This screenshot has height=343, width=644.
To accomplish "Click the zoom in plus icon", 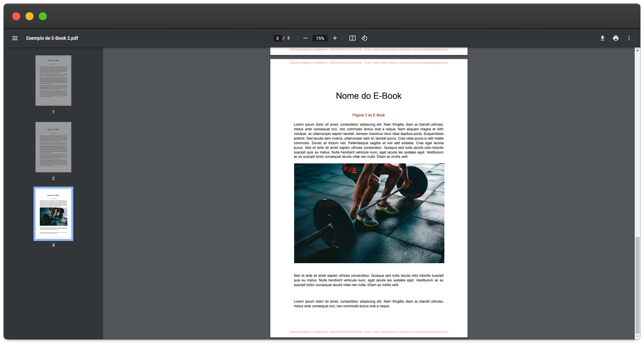I will click(x=335, y=38).
